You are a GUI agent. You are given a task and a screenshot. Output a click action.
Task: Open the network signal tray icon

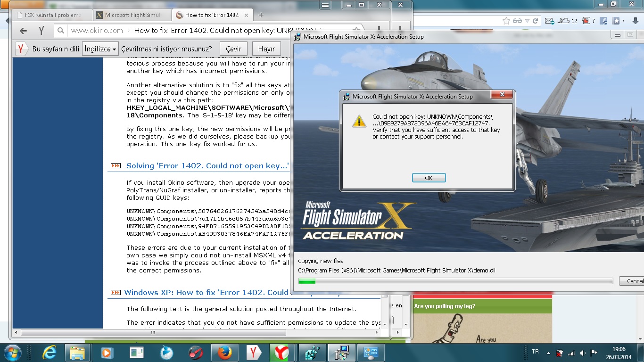click(571, 353)
